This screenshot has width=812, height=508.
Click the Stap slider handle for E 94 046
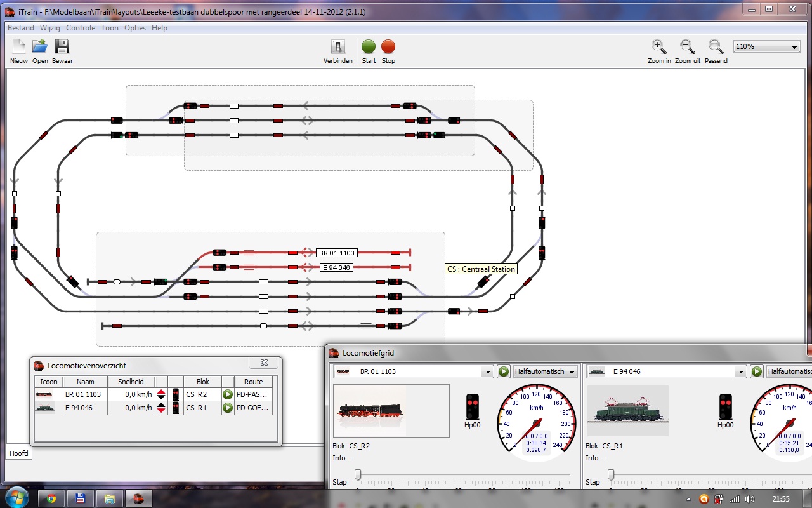611,474
